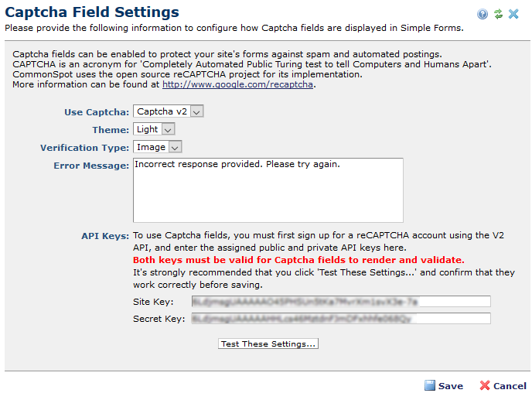The width and height of the screenshot is (532, 400).
Task: Open the Theme dropdown set to Light
Action: coord(154,129)
